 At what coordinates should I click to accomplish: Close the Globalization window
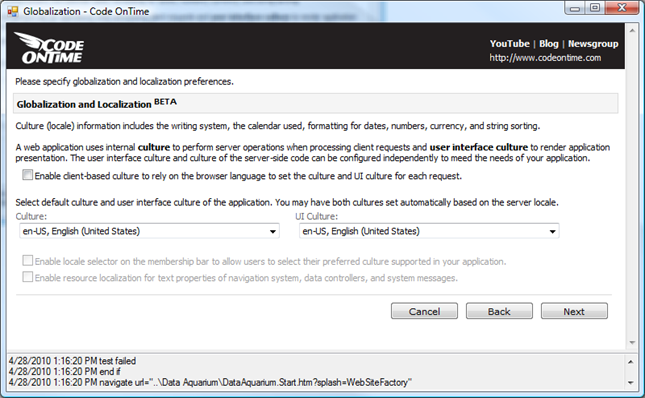coord(622,8)
